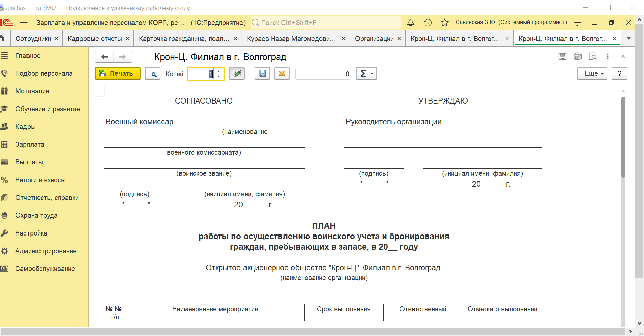Open the Еще dropdown menu
Viewport: 644px width, 336px height.
click(x=592, y=74)
